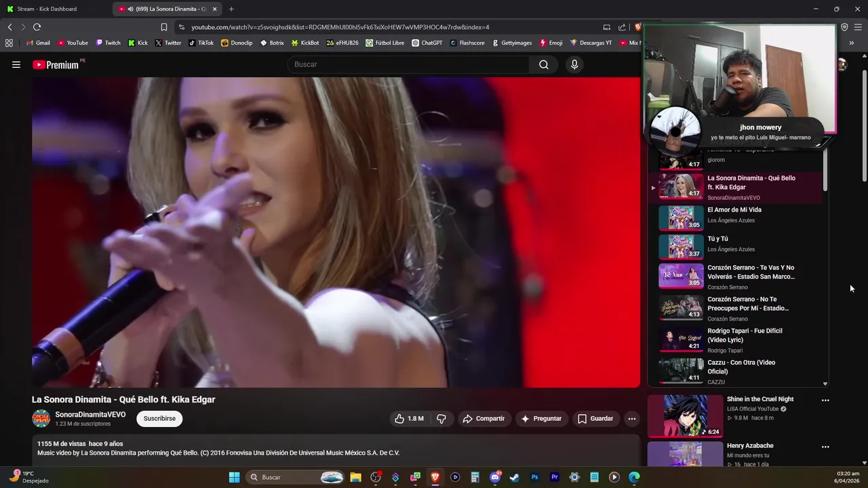This screenshot has width=868, height=488.
Task: Click the search magnifier button
Action: (x=544, y=64)
